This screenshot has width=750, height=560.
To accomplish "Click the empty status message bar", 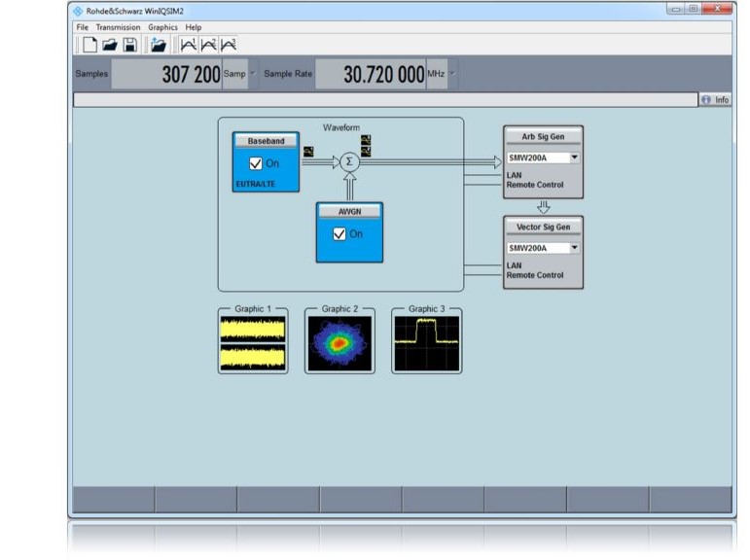I will 385,99.
